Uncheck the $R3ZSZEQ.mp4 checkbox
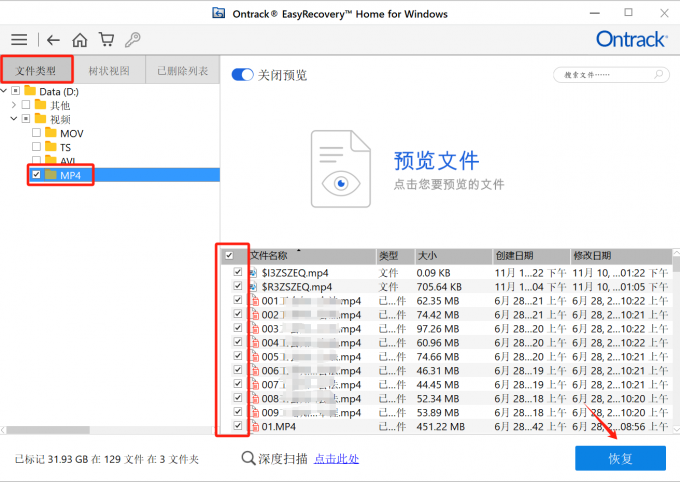 point(238,286)
